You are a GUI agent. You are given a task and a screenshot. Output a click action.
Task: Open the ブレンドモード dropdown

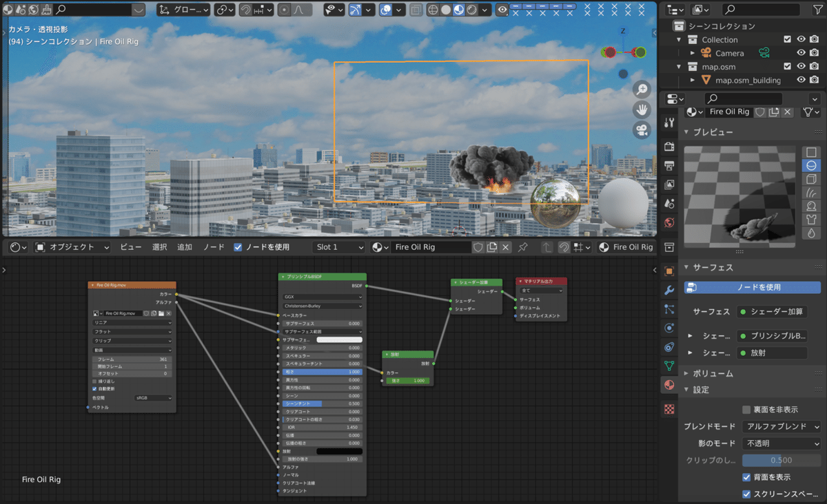coord(782,427)
